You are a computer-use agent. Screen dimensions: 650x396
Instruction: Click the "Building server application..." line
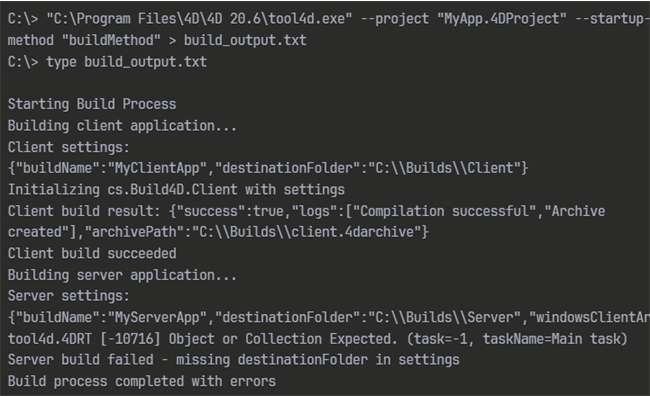tap(122, 275)
